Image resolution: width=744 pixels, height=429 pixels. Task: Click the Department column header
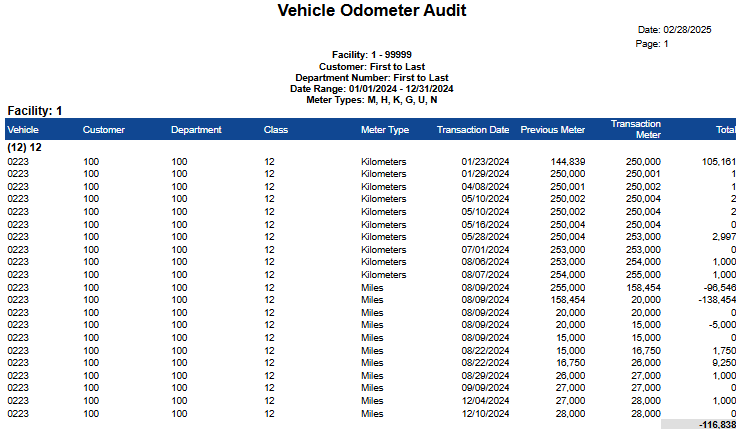click(196, 130)
